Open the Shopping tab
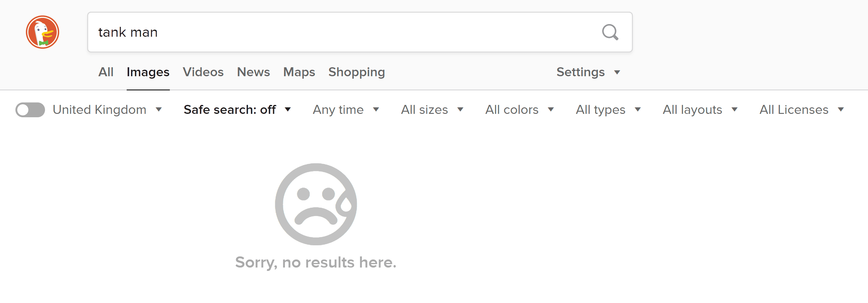Image resolution: width=868 pixels, height=303 pixels. click(x=357, y=72)
